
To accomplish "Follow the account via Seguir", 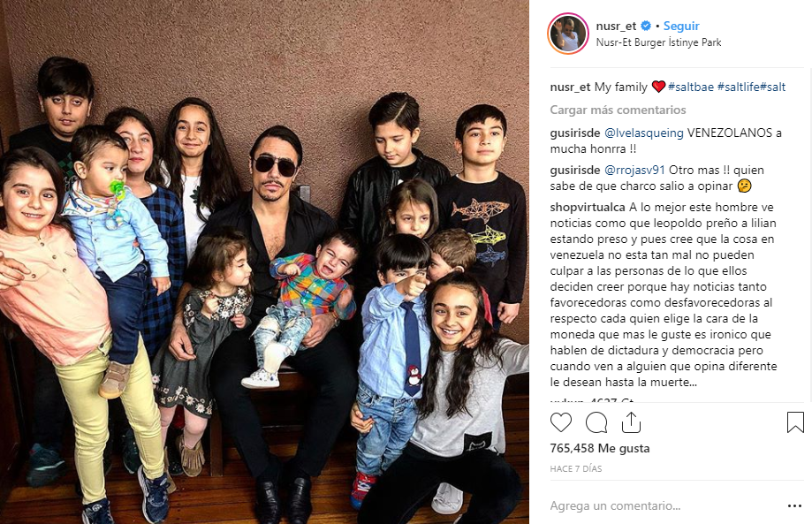I will coord(681,26).
